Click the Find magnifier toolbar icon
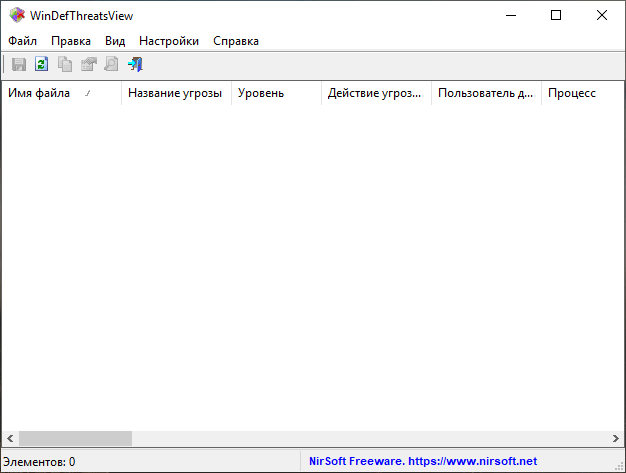The image size is (626, 473). tap(111, 64)
